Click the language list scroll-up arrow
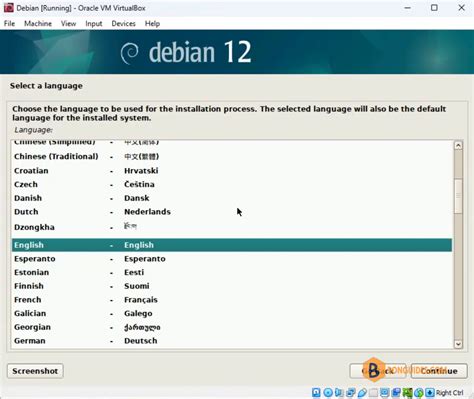The height and width of the screenshot is (399, 474). [458, 145]
